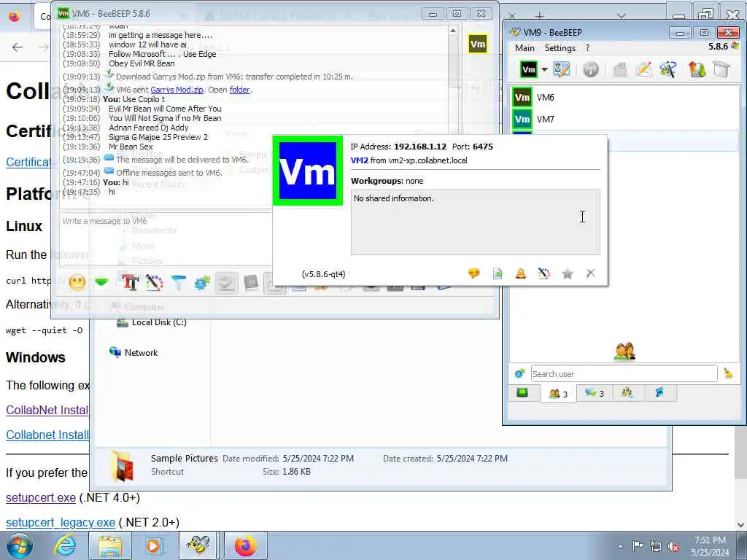The height and width of the screenshot is (560, 747).
Task: Open the Windows Start button
Action: coord(20,545)
